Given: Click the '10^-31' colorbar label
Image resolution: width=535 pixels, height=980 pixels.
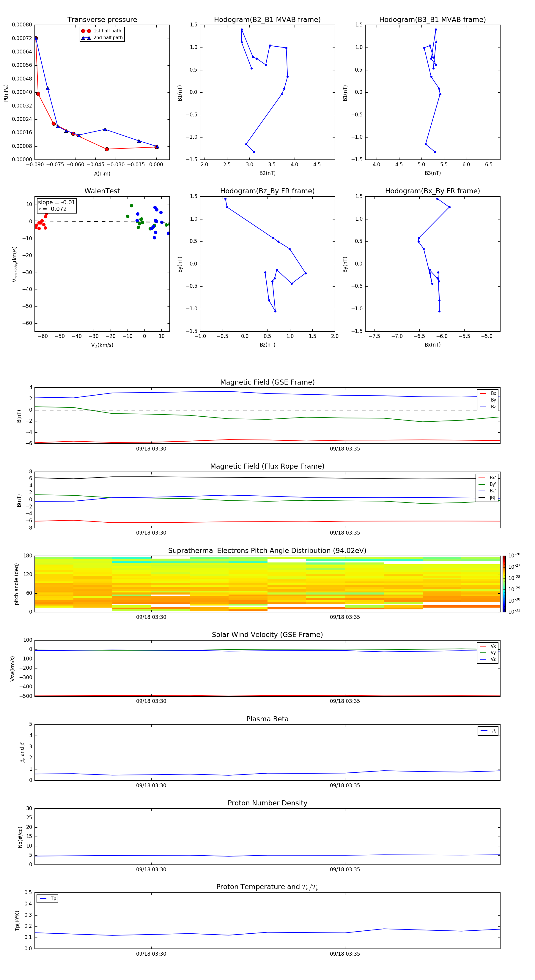Looking at the screenshot, I should tap(514, 611).
